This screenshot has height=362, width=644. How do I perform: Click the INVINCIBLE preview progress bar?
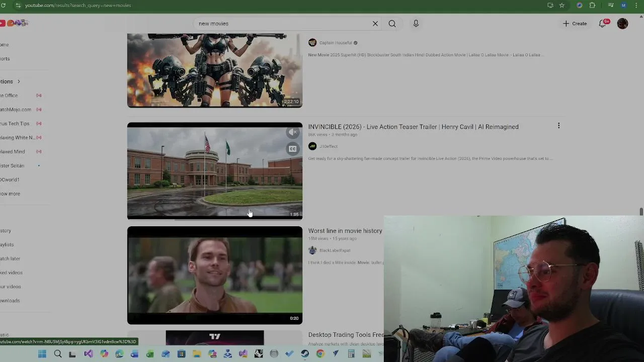click(215, 219)
